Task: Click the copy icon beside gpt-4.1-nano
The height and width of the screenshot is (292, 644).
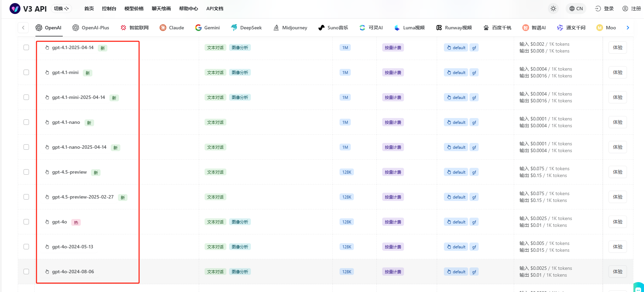Action: pyautogui.click(x=47, y=122)
